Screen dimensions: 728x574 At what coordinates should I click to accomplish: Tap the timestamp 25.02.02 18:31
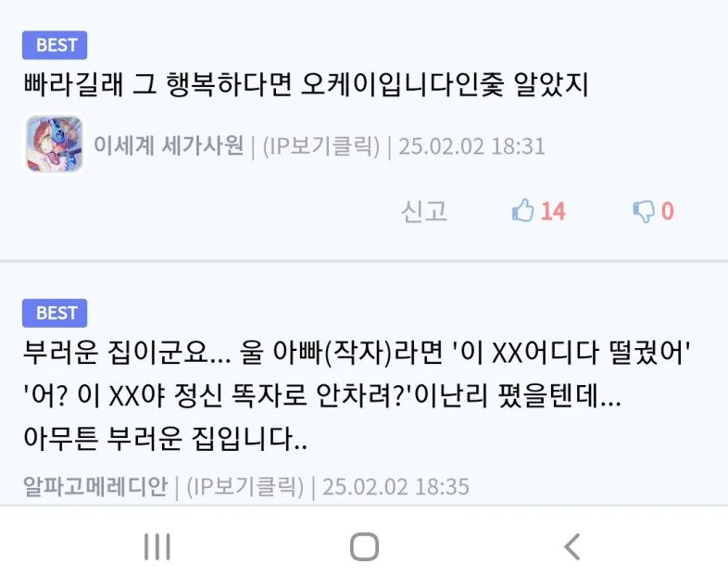471,146
